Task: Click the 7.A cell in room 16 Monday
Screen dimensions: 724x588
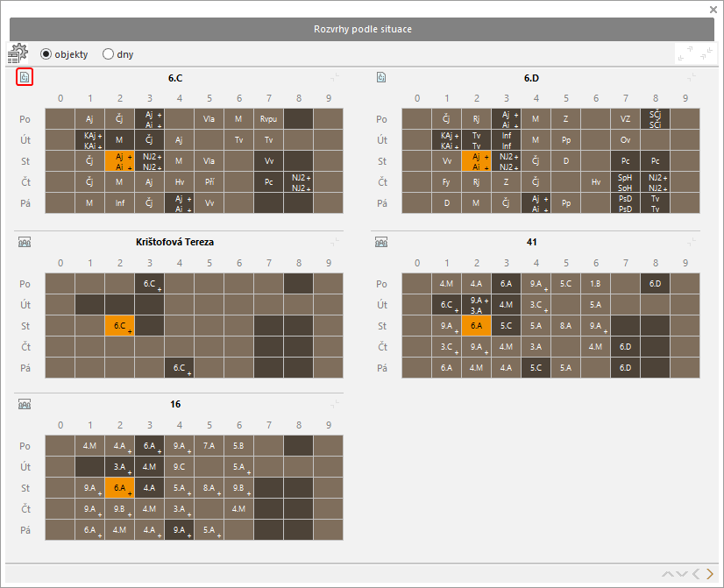Action: click(209, 446)
